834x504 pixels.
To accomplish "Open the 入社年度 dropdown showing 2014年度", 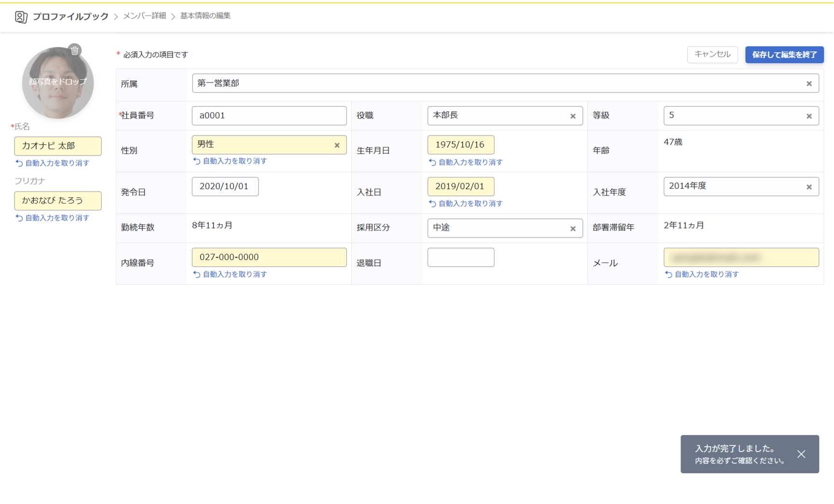I will point(733,187).
